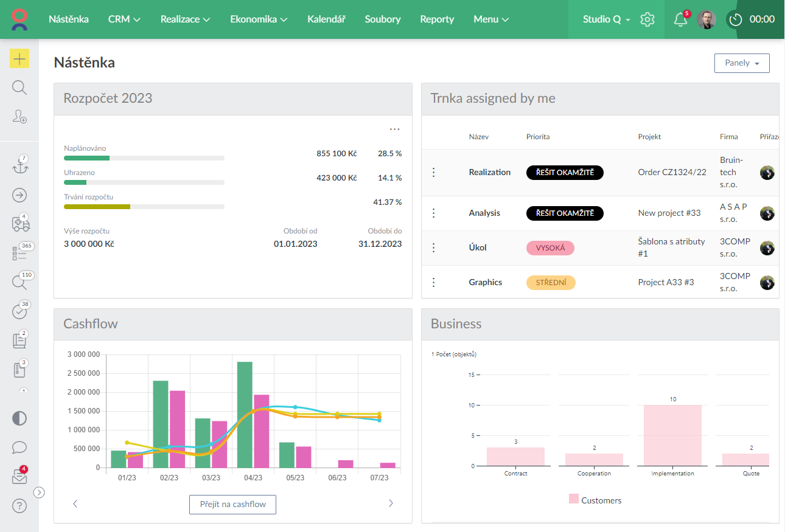
Task: Open the Panely dropdown
Action: [x=742, y=63]
